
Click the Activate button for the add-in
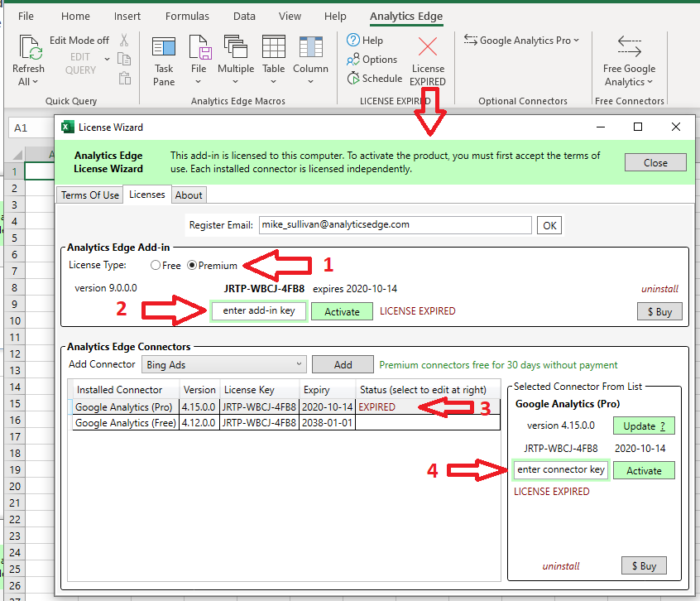pyautogui.click(x=342, y=310)
